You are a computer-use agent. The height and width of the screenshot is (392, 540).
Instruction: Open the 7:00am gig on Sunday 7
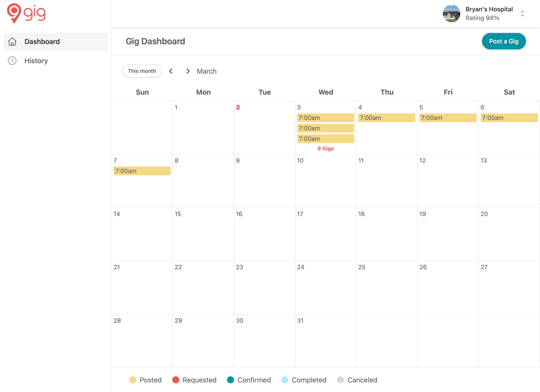pos(142,171)
